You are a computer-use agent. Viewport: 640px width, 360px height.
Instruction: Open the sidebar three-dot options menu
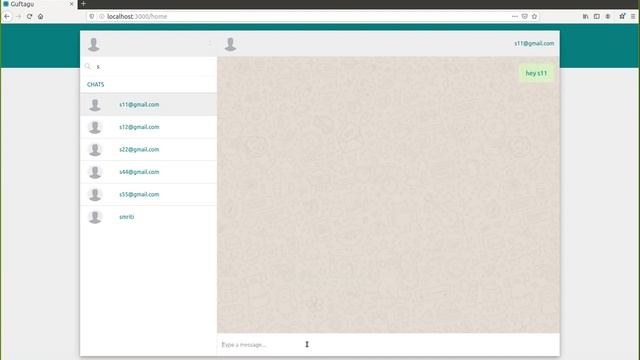point(210,43)
